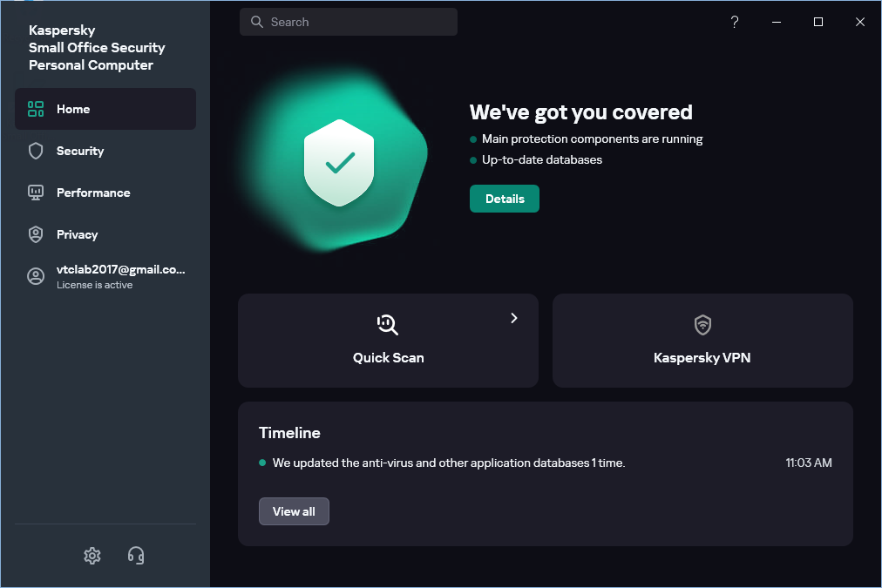Open support via the headset icon
882x588 pixels.
pyautogui.click(x=136, y=555)
